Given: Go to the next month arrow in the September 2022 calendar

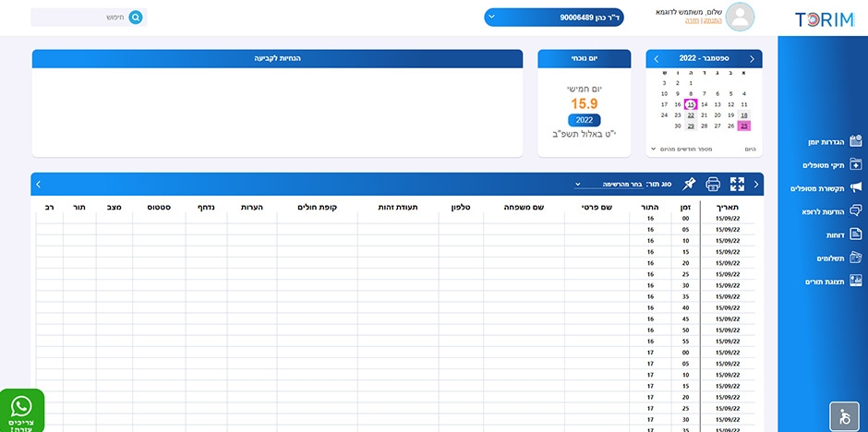Looking at the screenshot, I should [x=656, y=58].
